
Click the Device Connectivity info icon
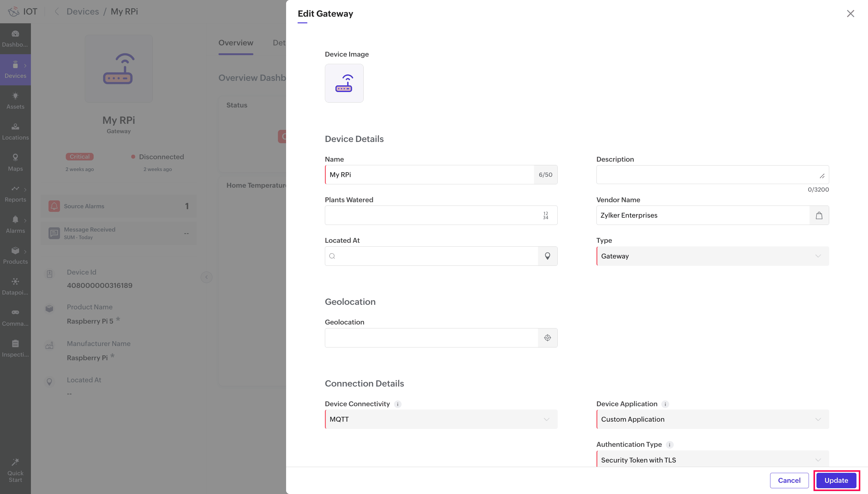(x=397, y=404)
